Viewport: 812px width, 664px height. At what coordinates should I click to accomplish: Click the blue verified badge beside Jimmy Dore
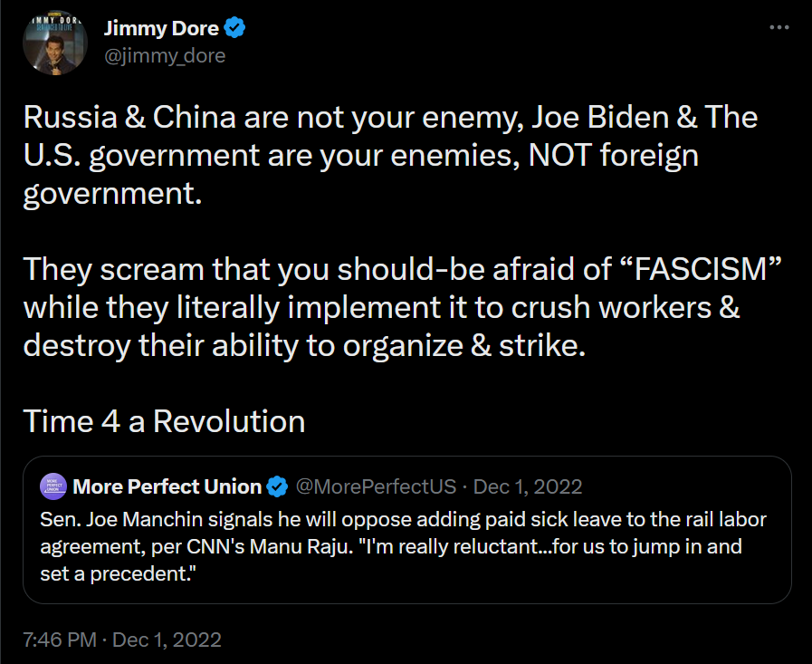coord(235,30)
